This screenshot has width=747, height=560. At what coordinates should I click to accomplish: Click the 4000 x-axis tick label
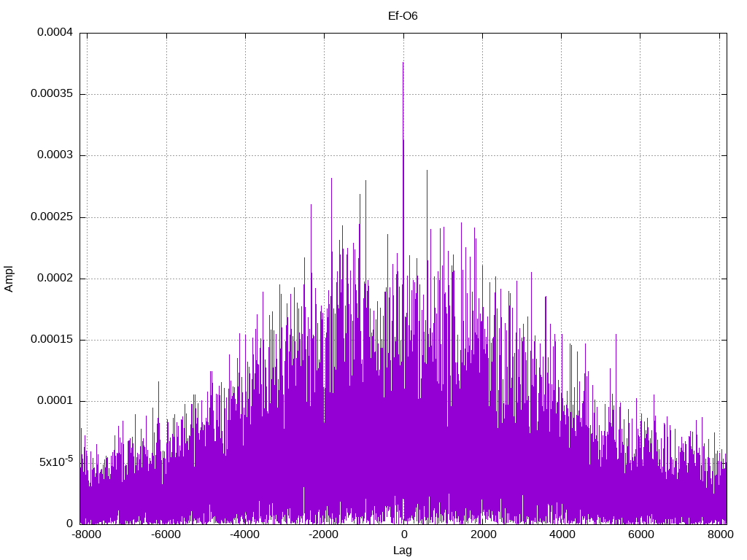click(562, 534)
